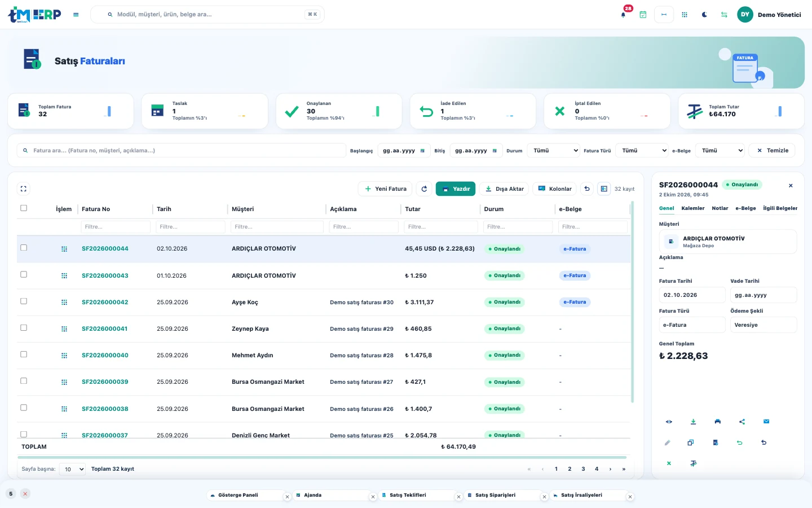Check the row for SF2026000042
The width and height of the screenshot is (812, 508).
[x=24, y=301]
